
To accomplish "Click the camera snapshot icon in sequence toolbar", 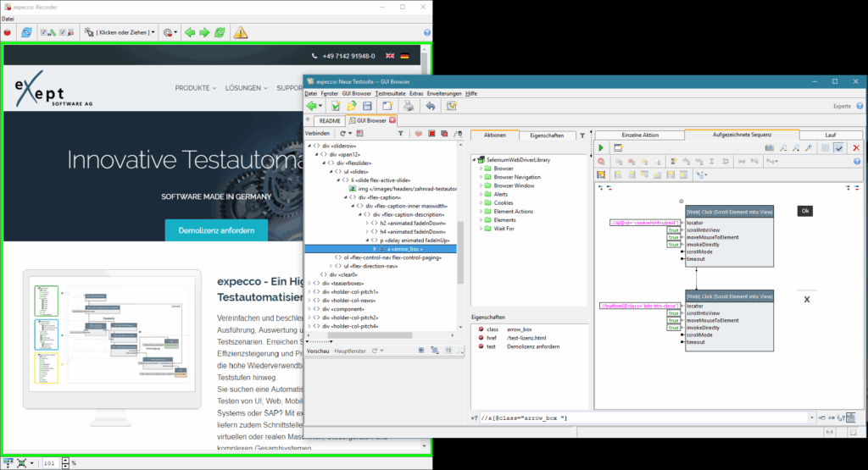I will coord(769,148).
